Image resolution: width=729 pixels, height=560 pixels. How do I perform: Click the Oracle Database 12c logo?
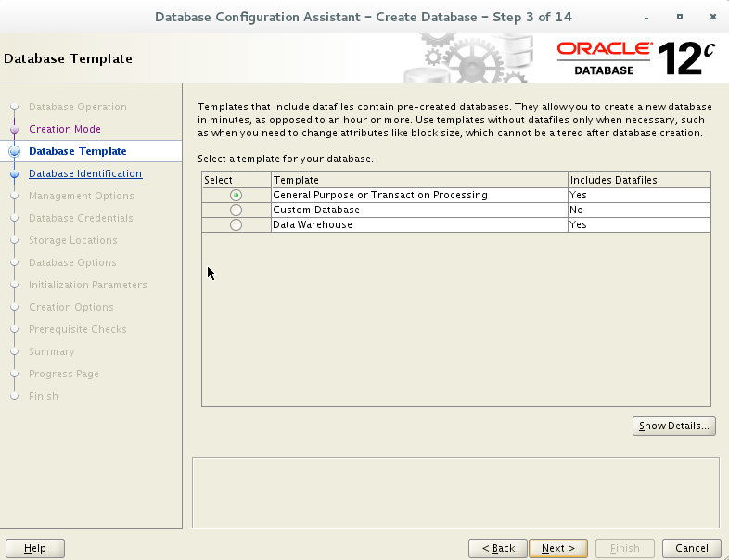tap(635, 58)
